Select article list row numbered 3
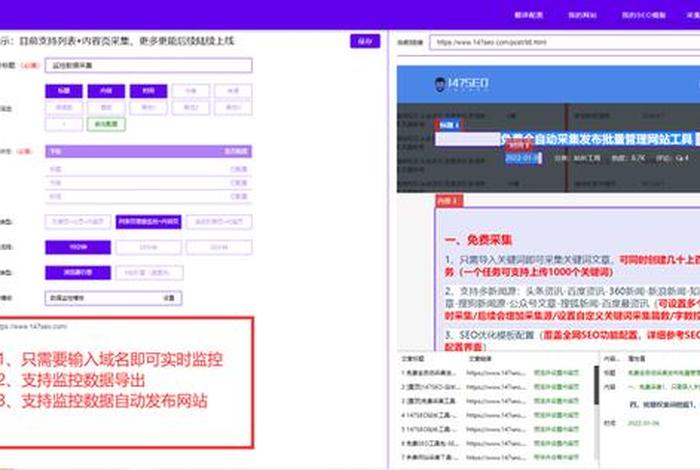Image resolution: width=700 pixels, height=470 pixels. [x=490, y=401]
